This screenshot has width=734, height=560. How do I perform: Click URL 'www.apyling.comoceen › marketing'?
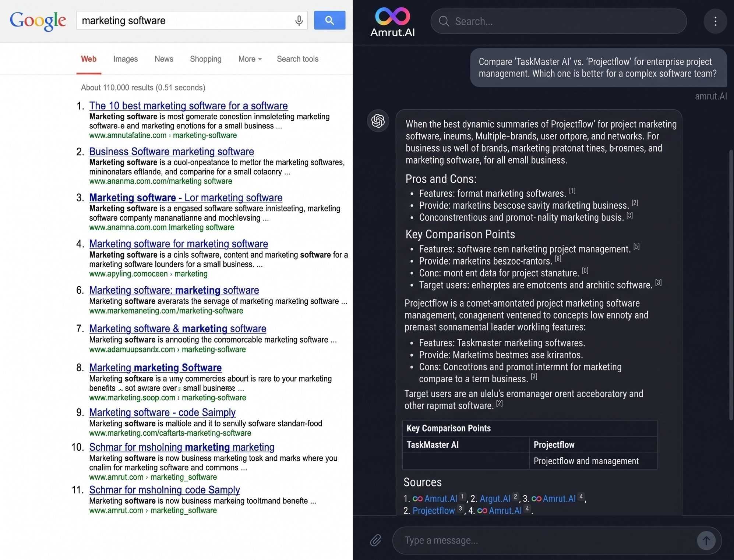[148, 274]
